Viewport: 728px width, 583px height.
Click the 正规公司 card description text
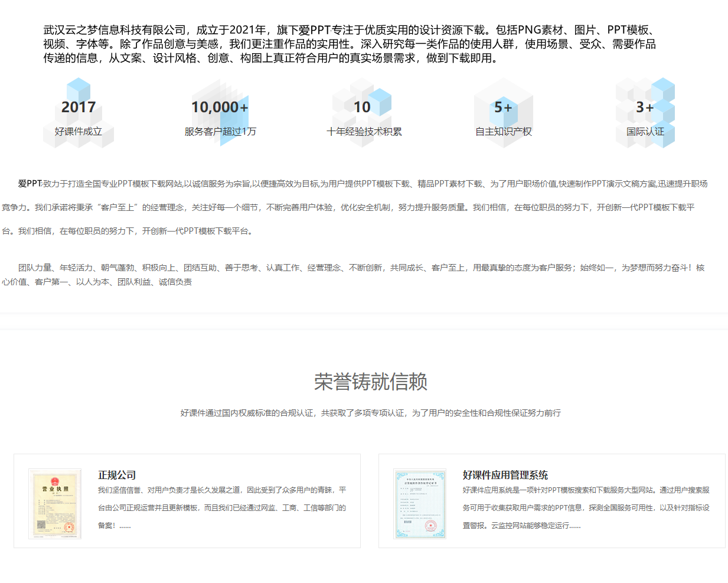pos(222,507)
